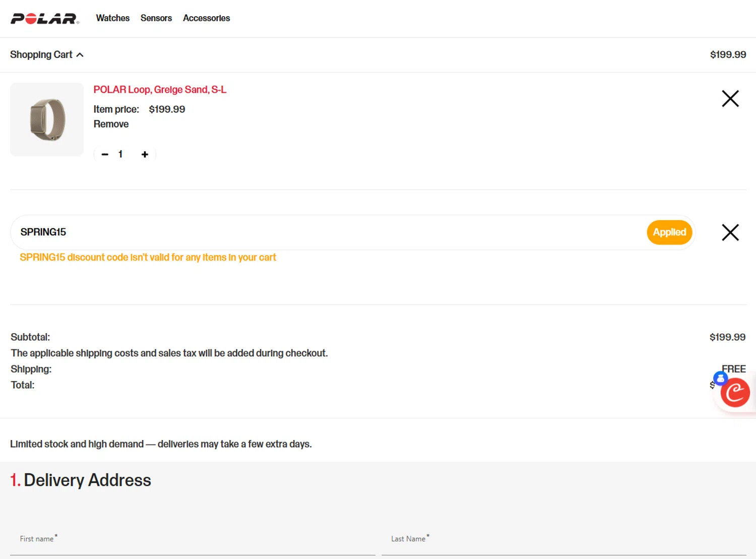Screen dimensions: 756x559
Task: Remove POLAR Loop item with X icon
Action: click(x=730, y=98)
